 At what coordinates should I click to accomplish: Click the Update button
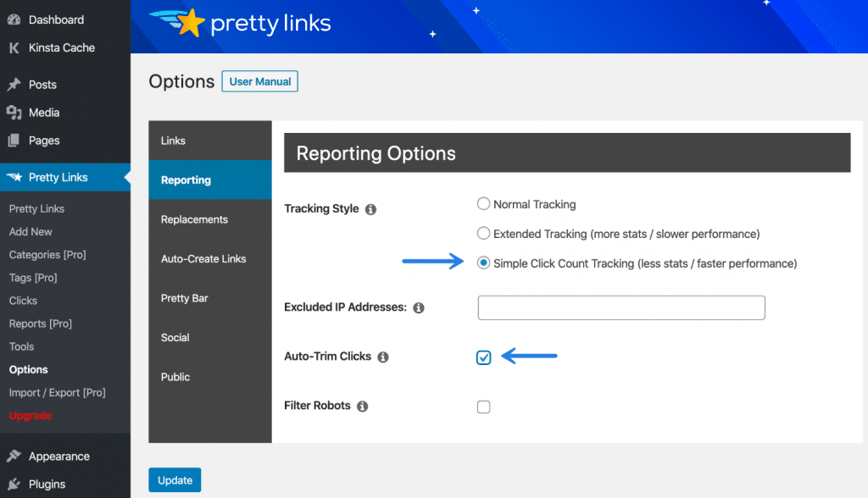click(175, 480)
